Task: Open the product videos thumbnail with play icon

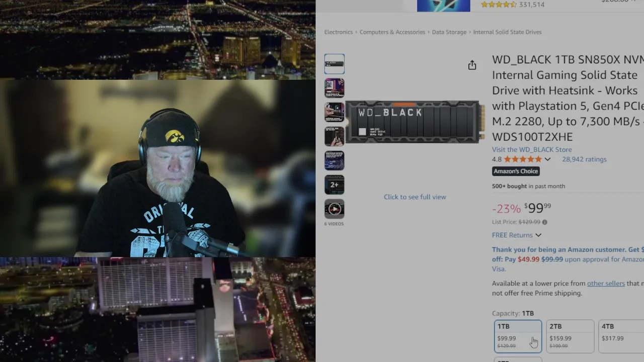Action: pyautogui.click(x=334, y=209)
